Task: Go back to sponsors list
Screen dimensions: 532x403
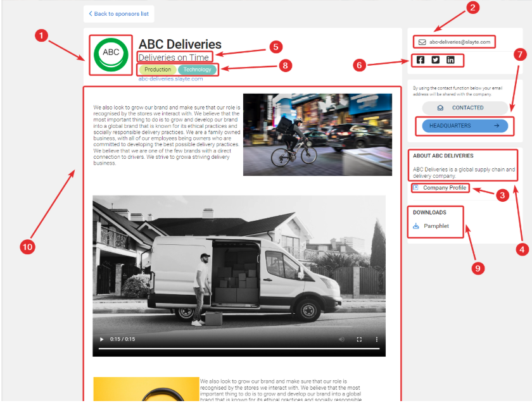Action: coord(118,14)
